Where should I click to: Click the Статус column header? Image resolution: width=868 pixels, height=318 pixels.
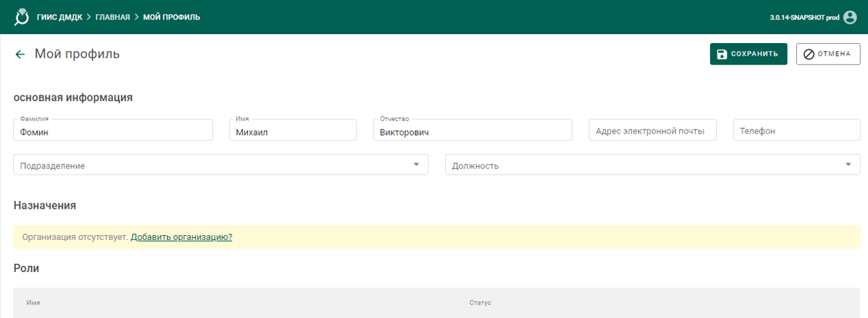point(480,303)
